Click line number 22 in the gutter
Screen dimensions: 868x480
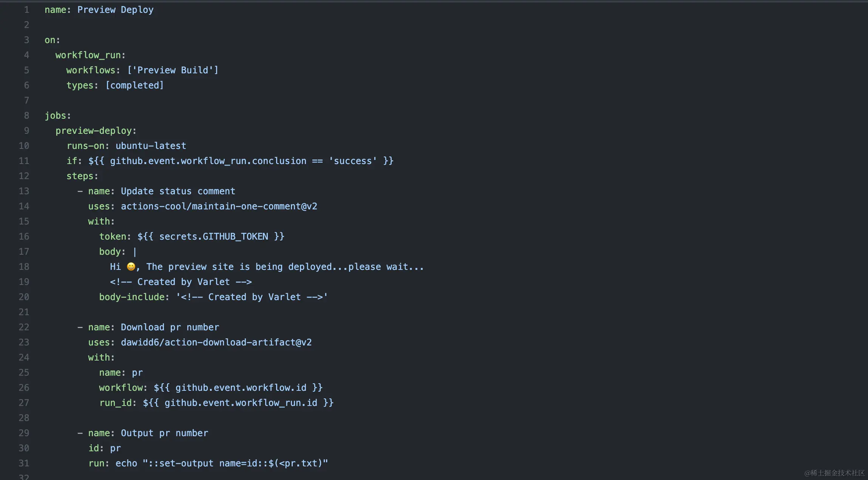24,327
